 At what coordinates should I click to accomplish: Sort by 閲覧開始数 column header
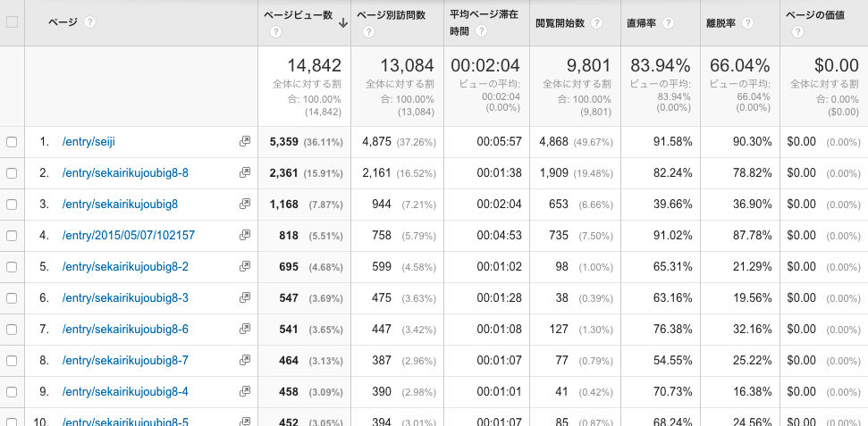pos(560,23)
